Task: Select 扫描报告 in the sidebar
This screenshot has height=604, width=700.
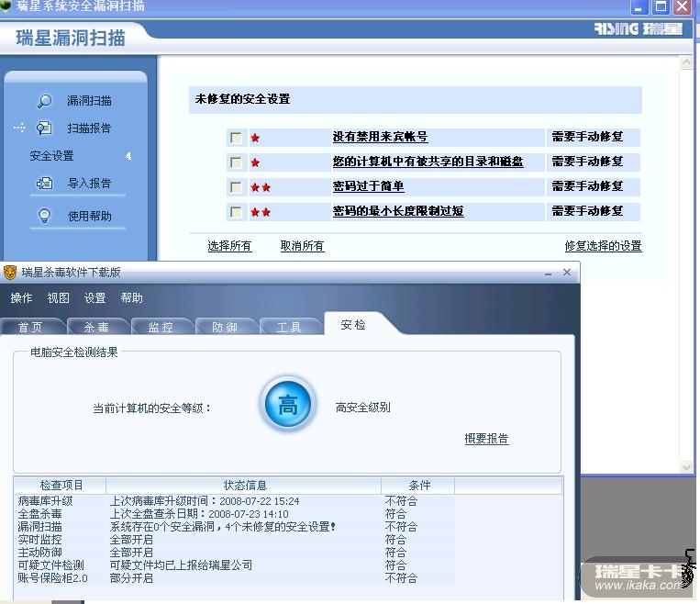Action: point(89,129)
